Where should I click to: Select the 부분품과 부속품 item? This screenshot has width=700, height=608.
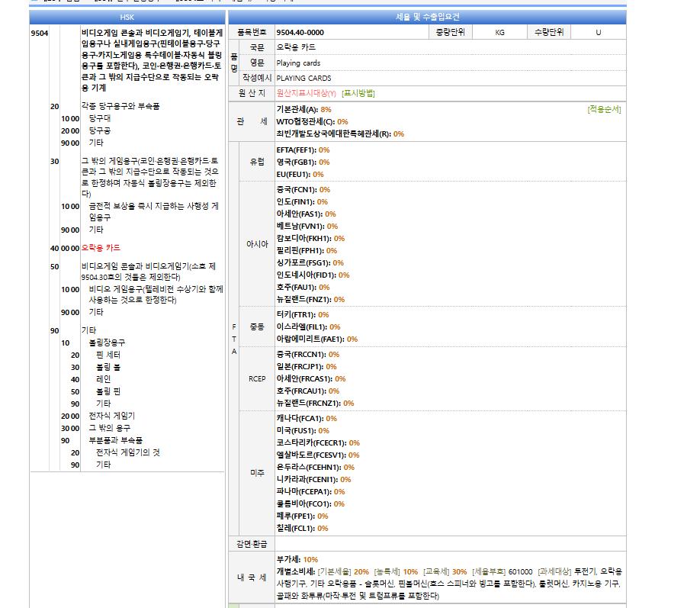click(115, 440)
